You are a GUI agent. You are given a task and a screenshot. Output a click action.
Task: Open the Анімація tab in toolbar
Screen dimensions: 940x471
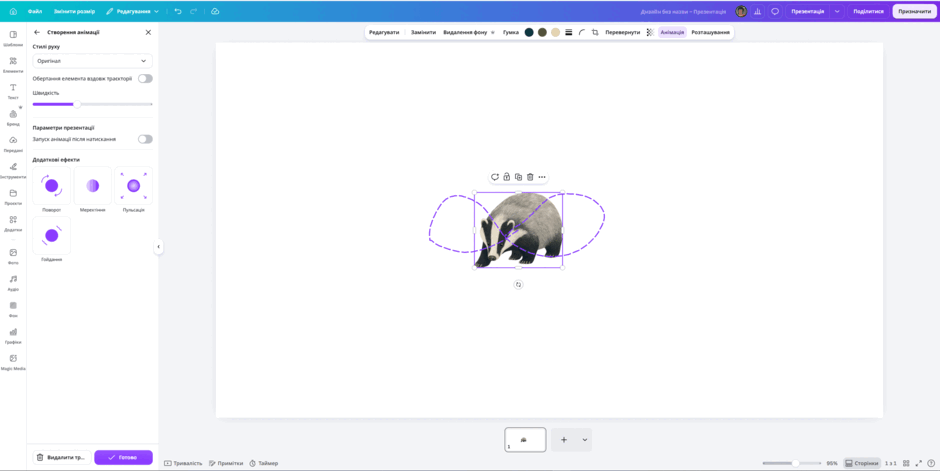click(672, 32)
